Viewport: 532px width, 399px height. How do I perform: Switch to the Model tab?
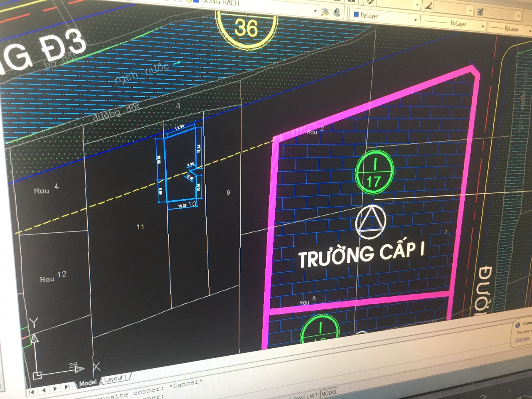click(88, 383)
